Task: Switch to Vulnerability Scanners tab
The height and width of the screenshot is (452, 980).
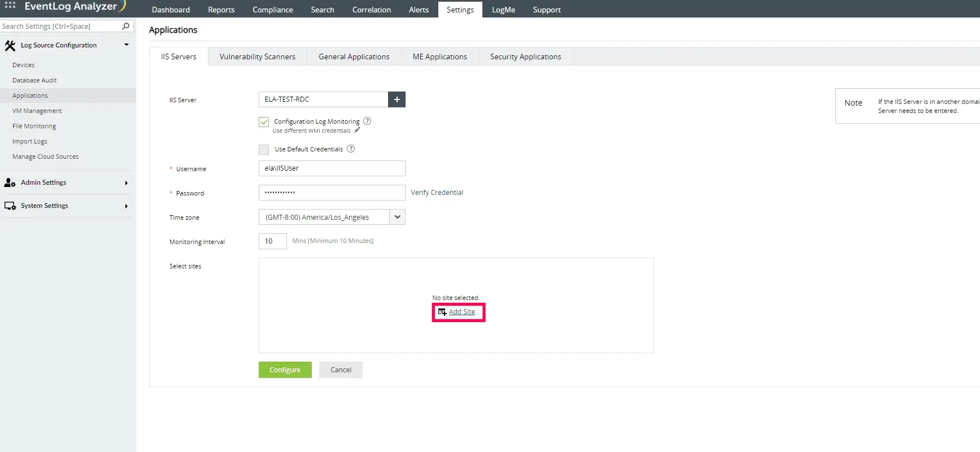Action: [258, 56]
